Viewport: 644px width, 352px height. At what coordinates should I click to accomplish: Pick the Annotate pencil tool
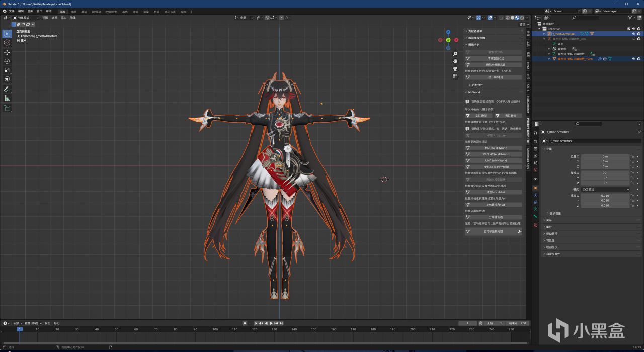click(x=7, y=89)
